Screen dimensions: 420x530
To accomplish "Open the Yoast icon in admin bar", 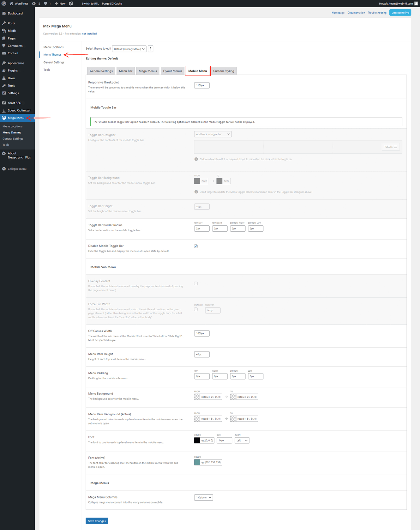I will 71,3.
